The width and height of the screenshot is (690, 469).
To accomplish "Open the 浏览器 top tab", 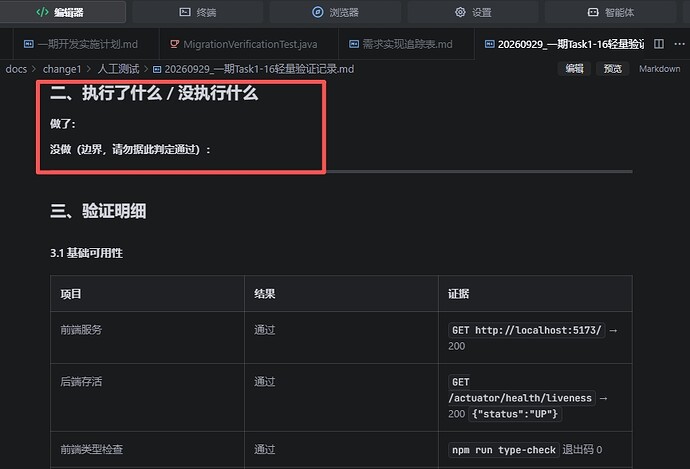I will tap(335, 12).
